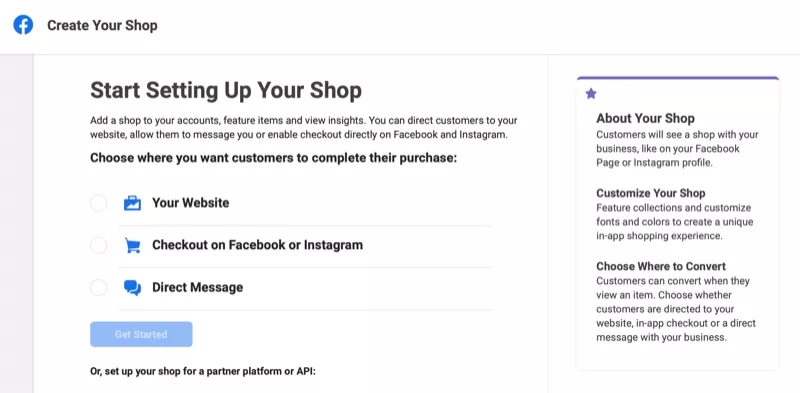This screenshot has height=393, width=800.
Task: Click the Your Website option label
Action: click(190, 203)
